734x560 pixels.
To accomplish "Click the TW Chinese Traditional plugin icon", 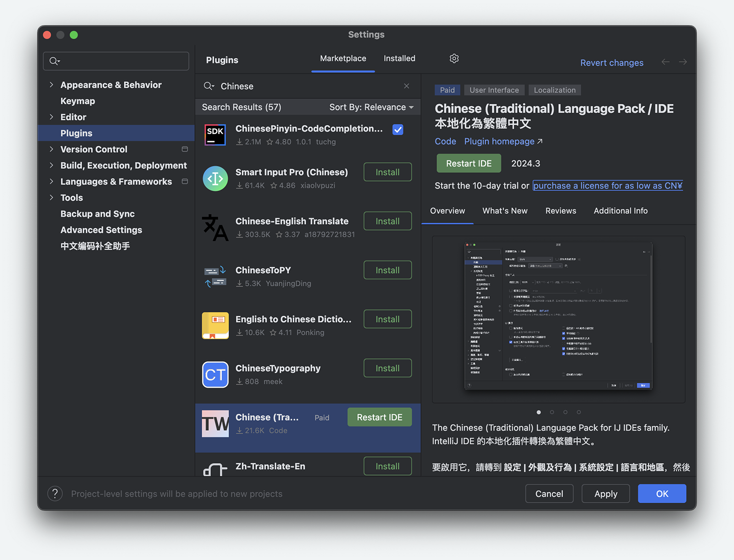I will point(215,423).
